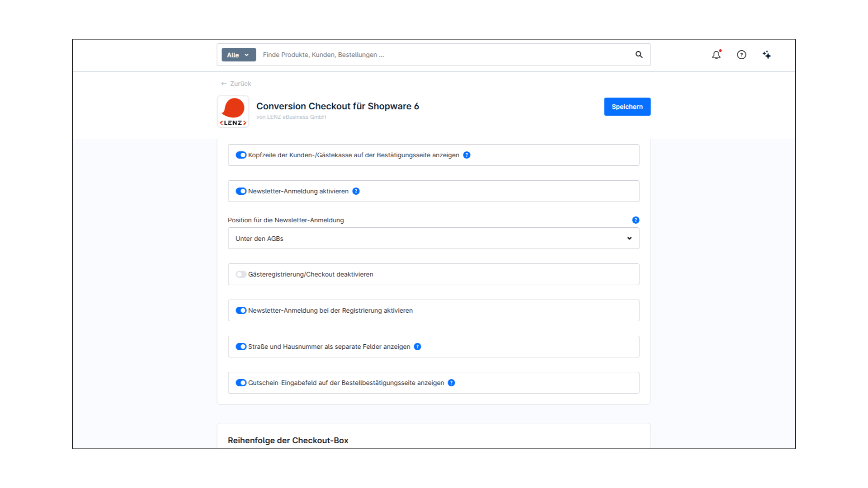868x488 pixels.
Task: Turn off Gutschein-Eingabefeld toggle
Action: [241, 383]
